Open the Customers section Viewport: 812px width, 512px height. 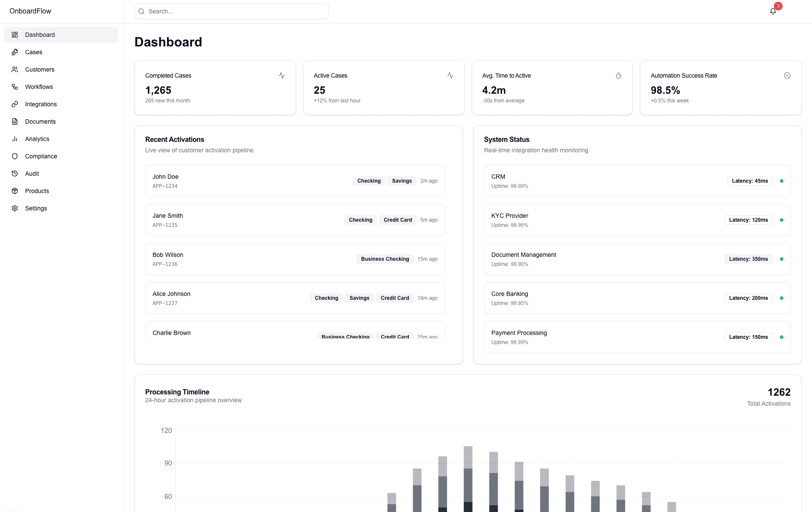[x=61, y=69]
